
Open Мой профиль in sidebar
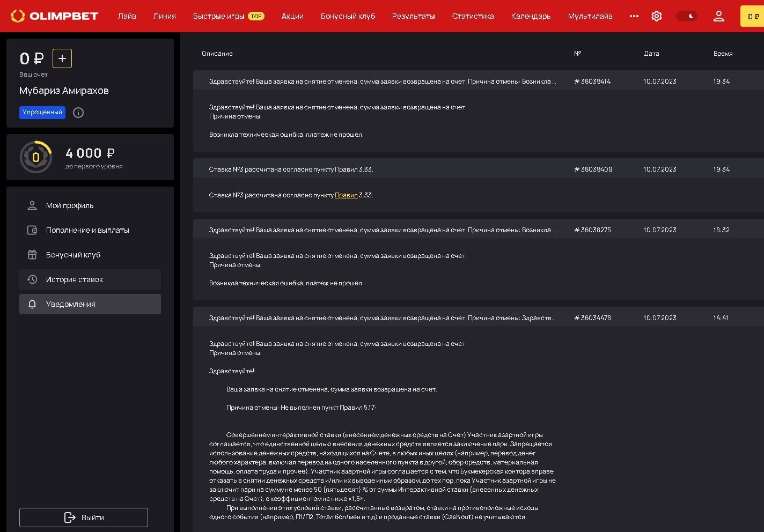pyautogui.click(x=70, y=205)
